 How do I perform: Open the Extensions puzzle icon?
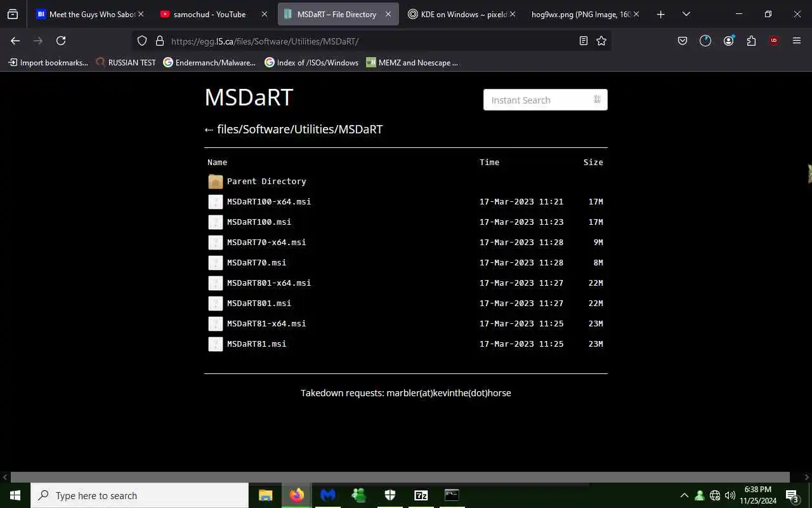[751, 41]
